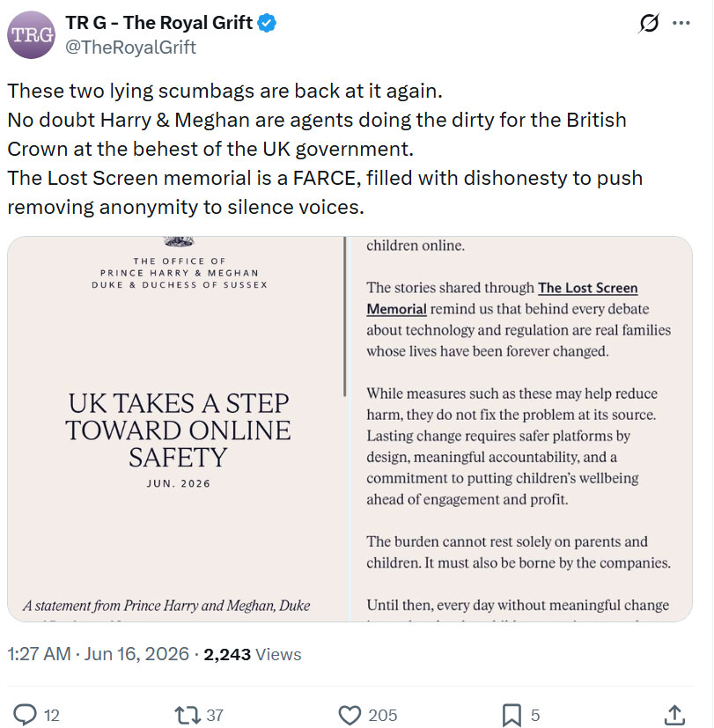The height and width of the screenshot is (728, 714).
Task: Click the blue verified badge
Action: point(267,23)
